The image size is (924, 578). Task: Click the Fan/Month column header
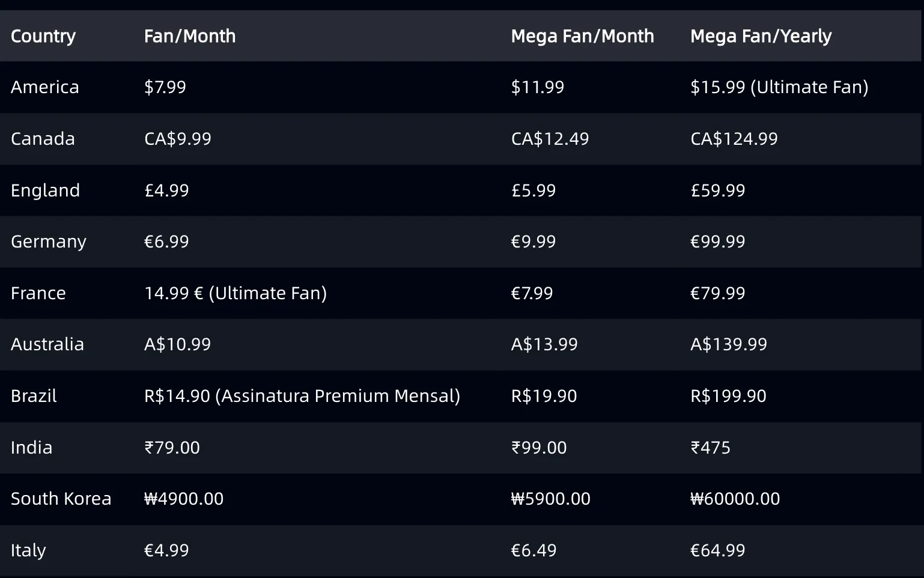(190, 36)
